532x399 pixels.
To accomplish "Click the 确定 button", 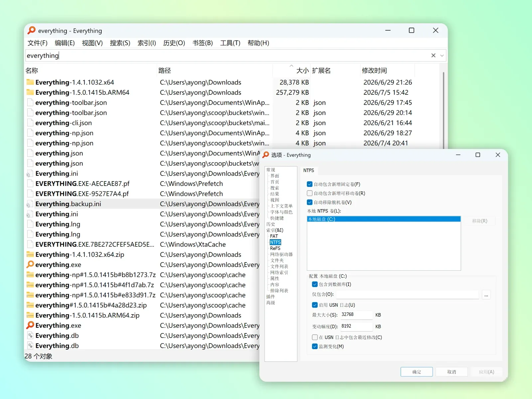I will pyautogui.click(x=417, y=372).
